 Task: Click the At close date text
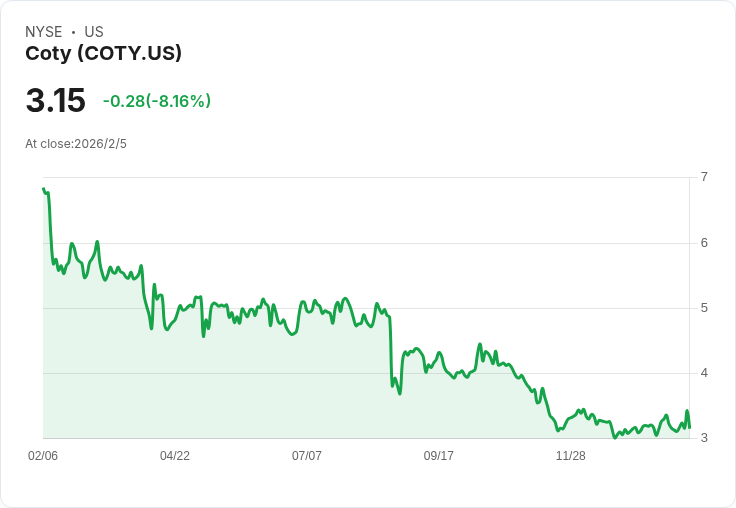(76, 144)
